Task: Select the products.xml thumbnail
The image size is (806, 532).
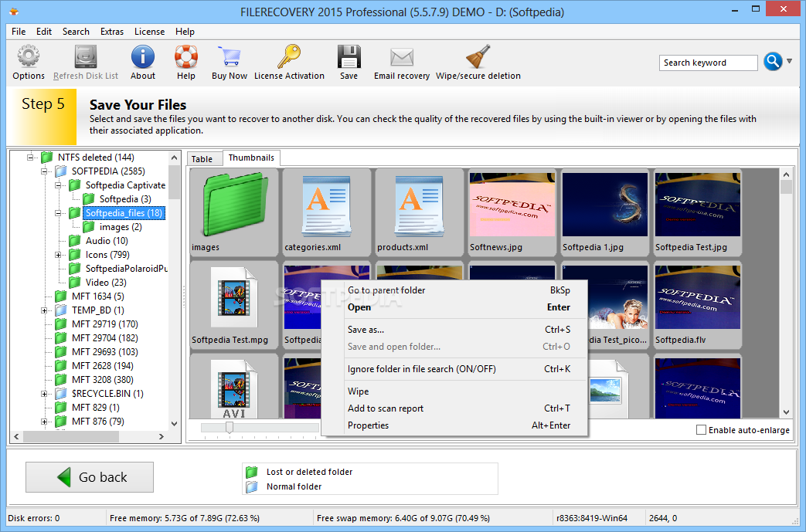Action: pos(419,212)
